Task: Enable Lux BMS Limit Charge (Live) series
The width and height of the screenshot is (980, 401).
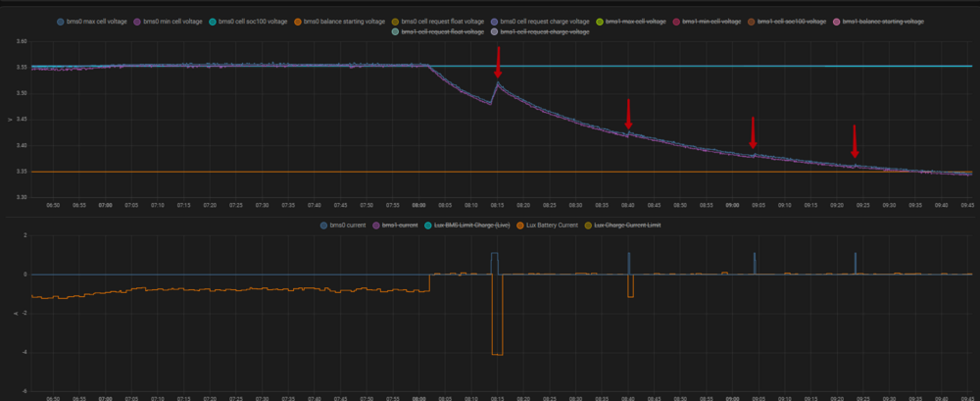Action: point(473,226)
